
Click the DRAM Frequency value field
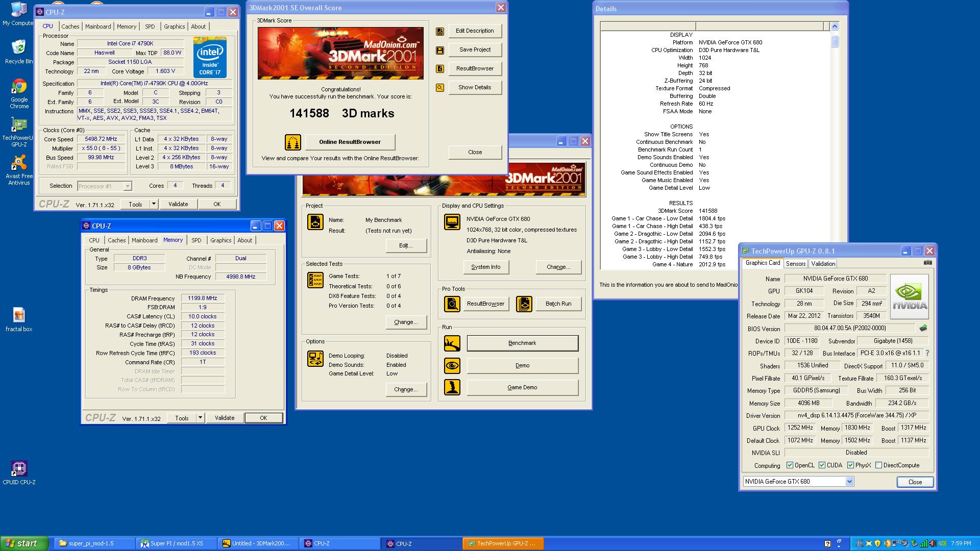[203, 298]
